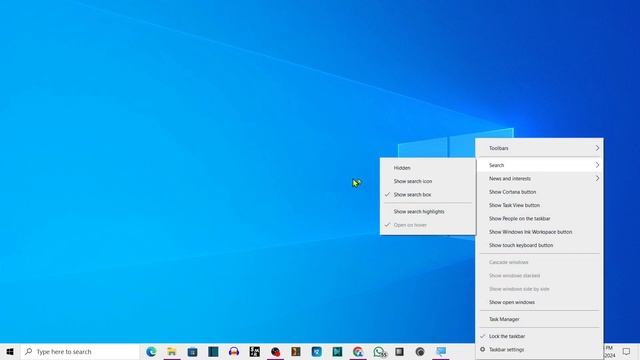Open the gray square taskbar icon
The height and width of the screenshot is (360, 640).
pyautogui.click(x=399, y=351)
